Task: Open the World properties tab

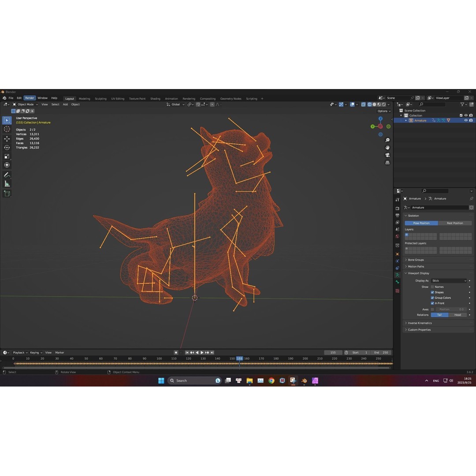Action: tap(398, 236)
